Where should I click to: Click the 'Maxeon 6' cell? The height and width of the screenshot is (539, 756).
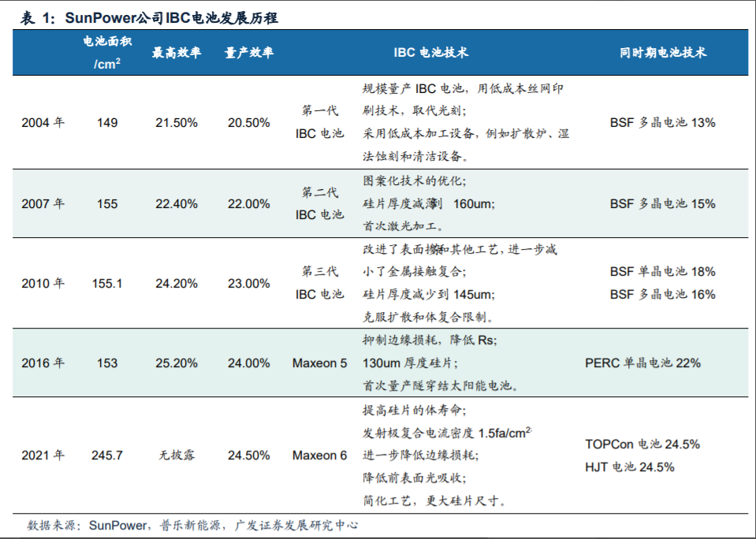(319, 455)
